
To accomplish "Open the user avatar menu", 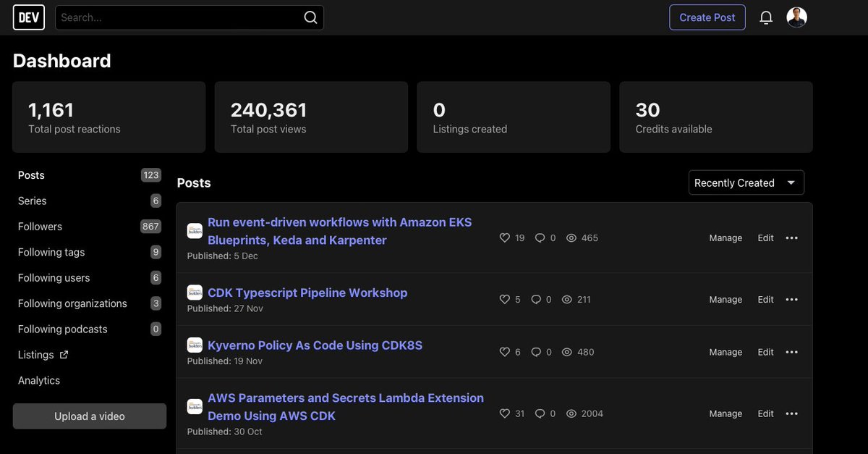I will 796,17.
